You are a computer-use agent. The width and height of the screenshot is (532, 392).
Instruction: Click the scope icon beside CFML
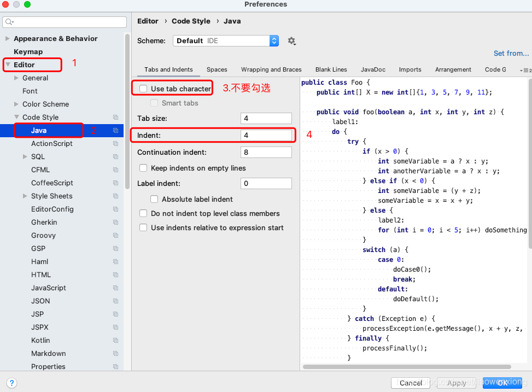tap(116, 169)
